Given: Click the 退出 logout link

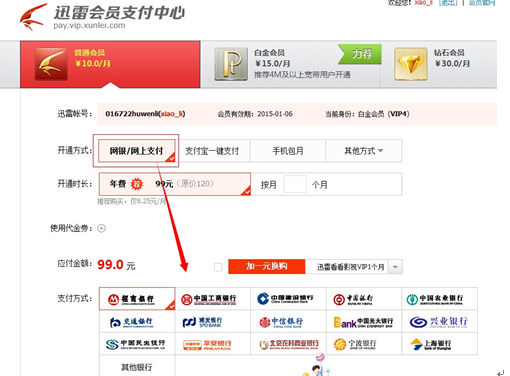Looking at the screenshot, I should click(448, 3).
